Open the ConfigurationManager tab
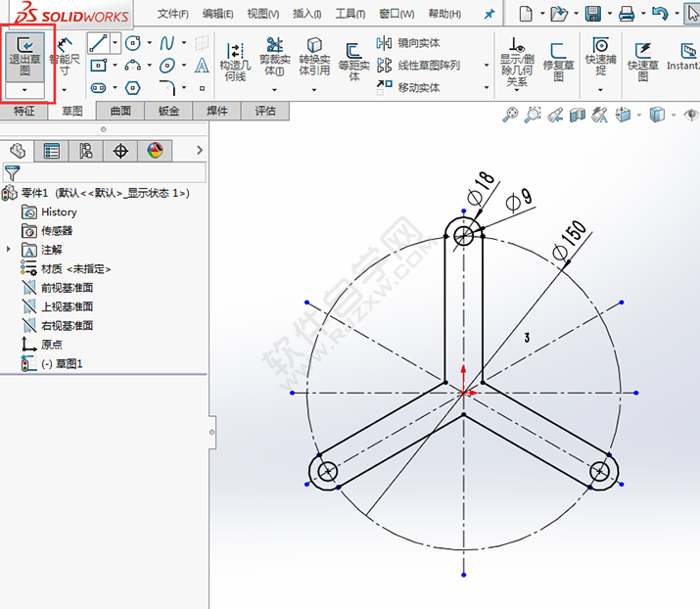The width and height of the screenshot is (700, 609). [86, 151]
